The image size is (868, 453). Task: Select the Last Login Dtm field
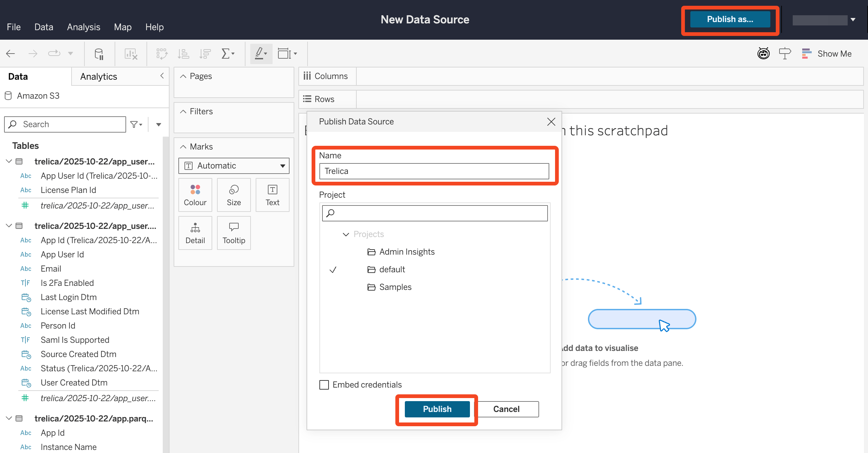(68, 297)
